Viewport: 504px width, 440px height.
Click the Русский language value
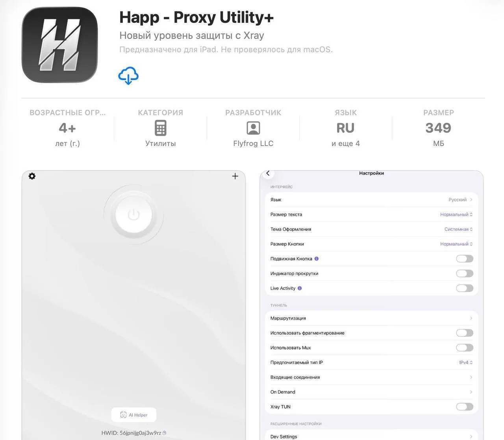pos(458,200)
